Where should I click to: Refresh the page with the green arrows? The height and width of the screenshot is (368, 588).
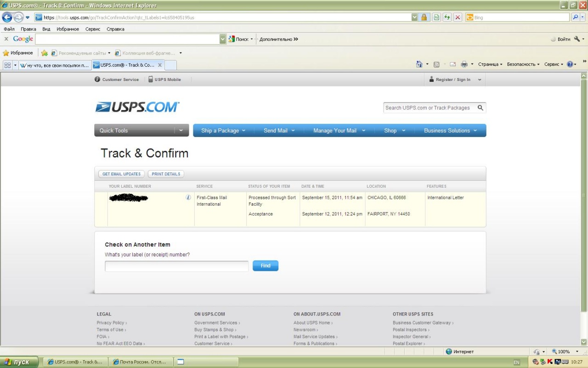coord(447,17)
